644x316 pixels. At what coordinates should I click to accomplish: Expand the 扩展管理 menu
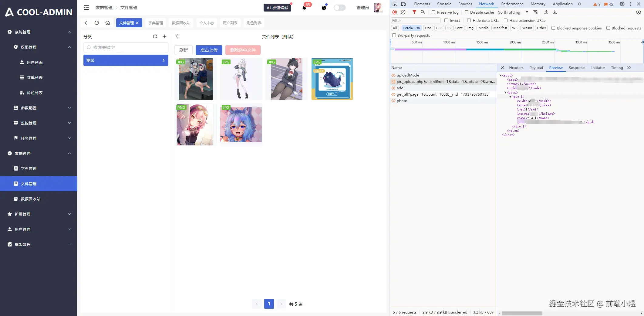(x=39, y=214)
